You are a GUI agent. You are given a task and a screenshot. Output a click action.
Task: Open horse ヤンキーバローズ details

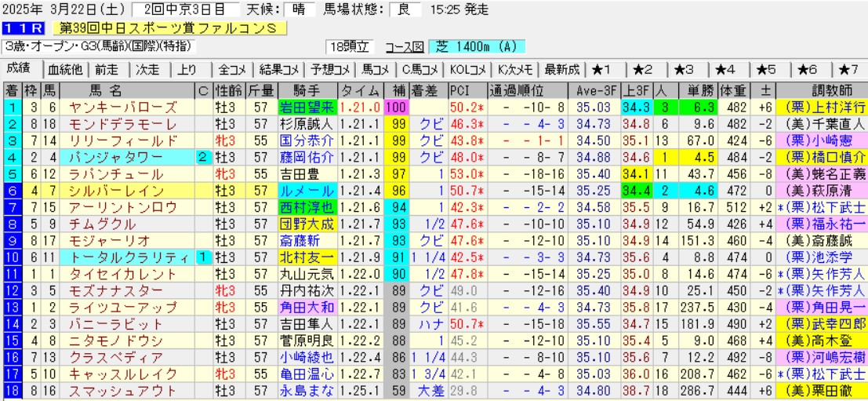click(123, 107)
